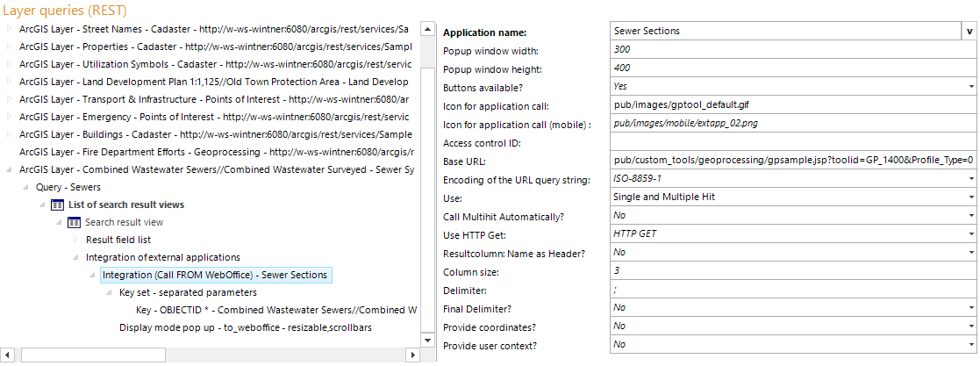Open the Use HTTP Get dropdown

[x=971, y=234]
